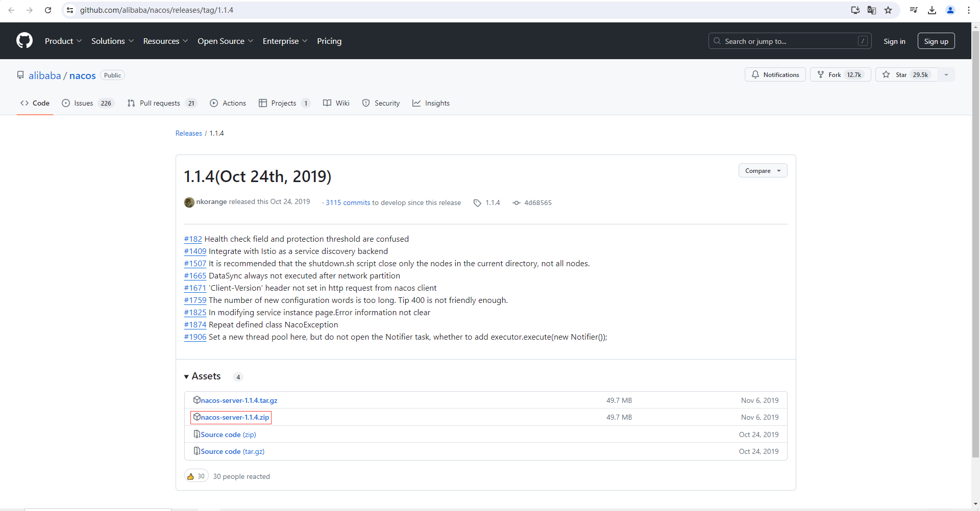980x511 pixels.
Task: Open the nacos repository link
Action: coord(82,75)
